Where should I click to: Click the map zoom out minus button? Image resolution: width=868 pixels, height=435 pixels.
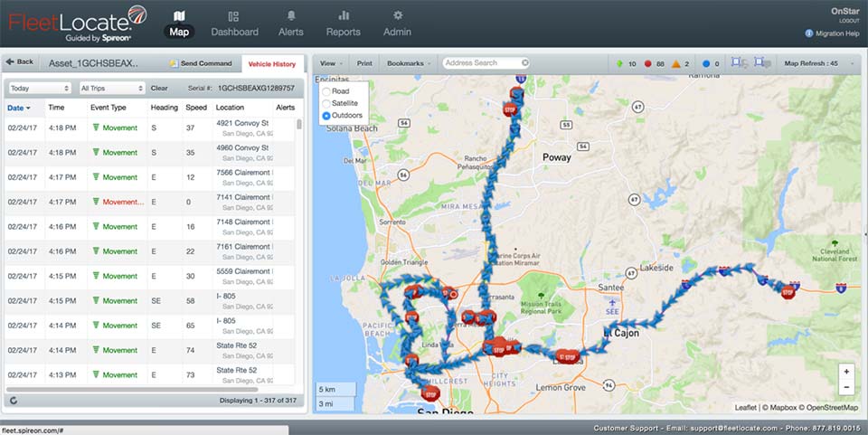point(846,387)
